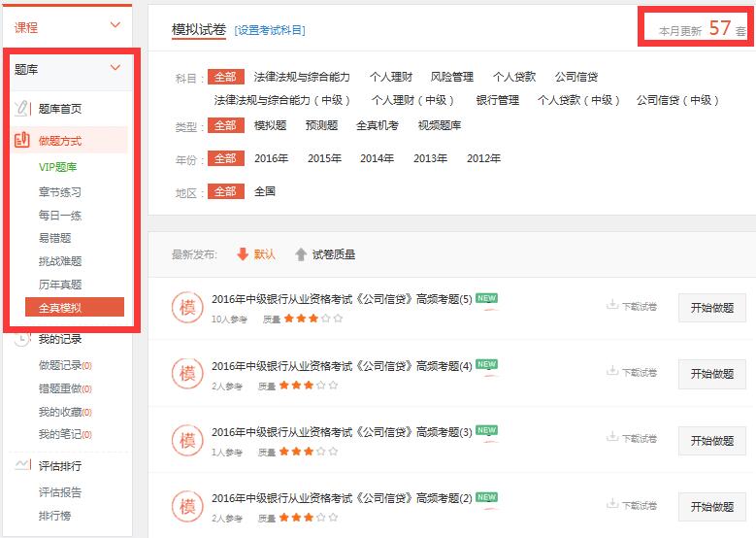Open 章节练习 in sidebar

coord(60,192)
